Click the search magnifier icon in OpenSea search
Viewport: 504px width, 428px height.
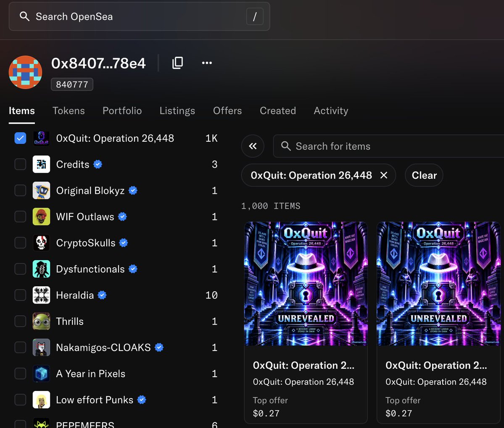(x=24, y=16)
